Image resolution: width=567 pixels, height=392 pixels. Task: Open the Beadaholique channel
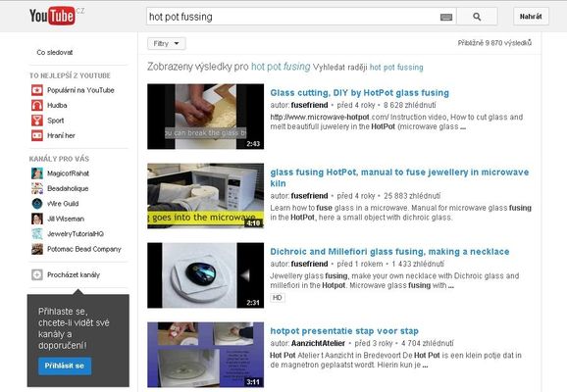click(68, 188)
